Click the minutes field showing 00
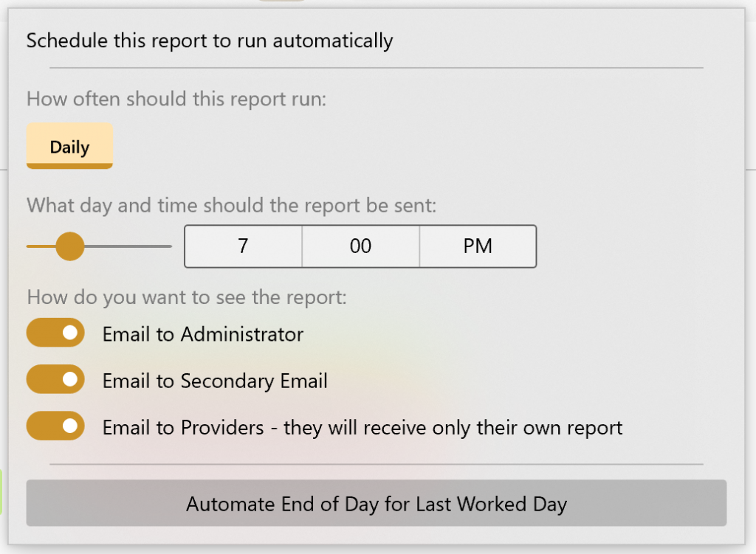Screen dimensions: 756x554 360,246
